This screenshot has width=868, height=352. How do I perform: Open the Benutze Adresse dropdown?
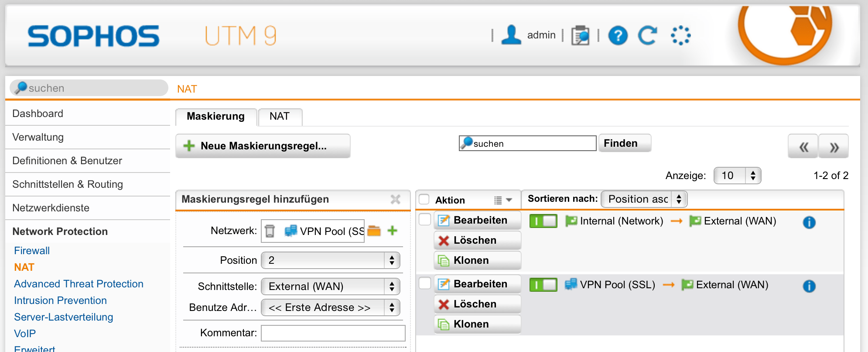point(330,307)
